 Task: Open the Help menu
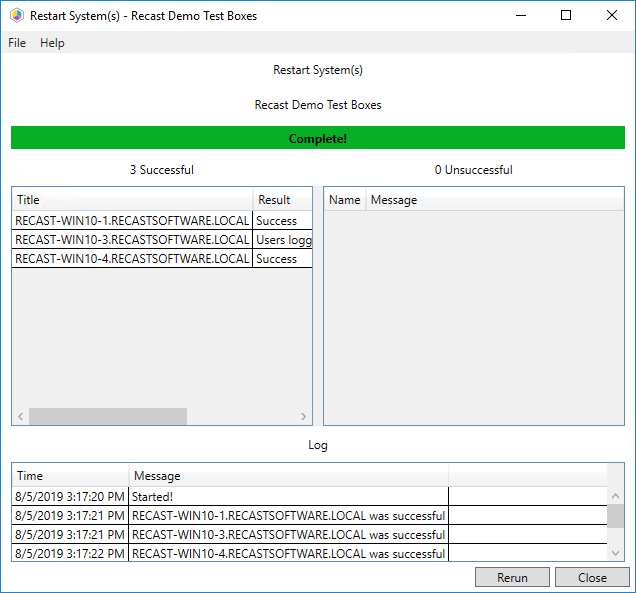[52, 43]
